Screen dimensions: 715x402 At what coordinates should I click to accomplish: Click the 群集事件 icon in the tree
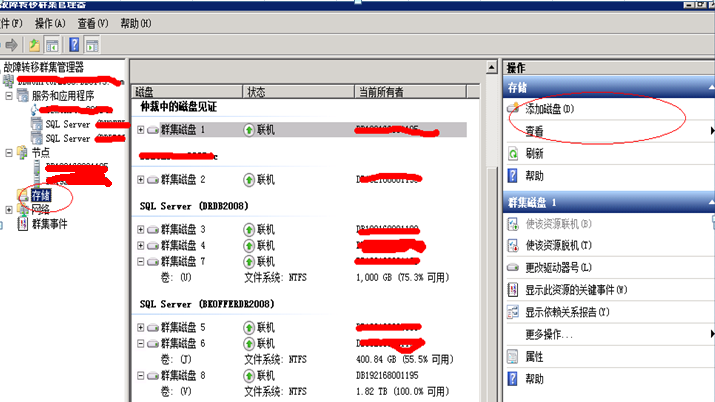[x=23, y=224]
